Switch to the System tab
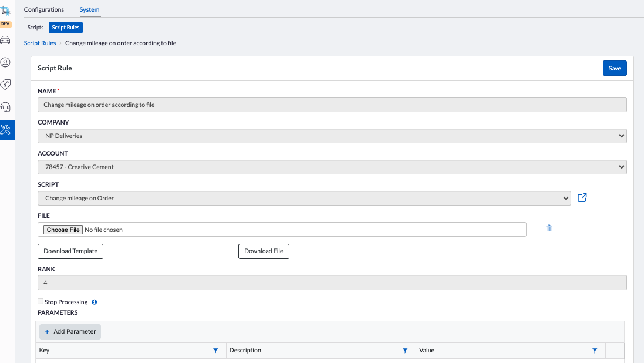Screen dimensions: 644x363 [90, 9]
